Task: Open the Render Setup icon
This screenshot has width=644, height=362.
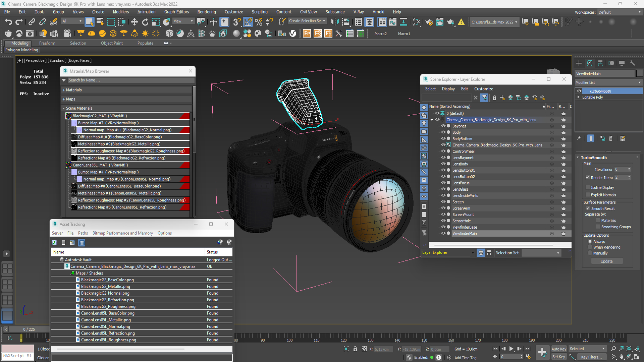Action: pos(429,22)
